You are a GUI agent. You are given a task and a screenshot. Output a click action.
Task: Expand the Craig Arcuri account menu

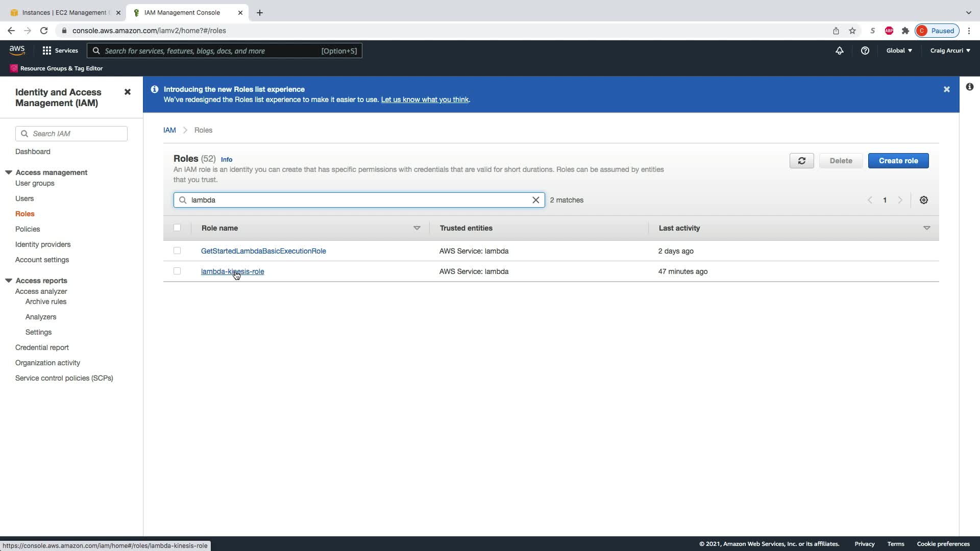[x=949, y=51]
